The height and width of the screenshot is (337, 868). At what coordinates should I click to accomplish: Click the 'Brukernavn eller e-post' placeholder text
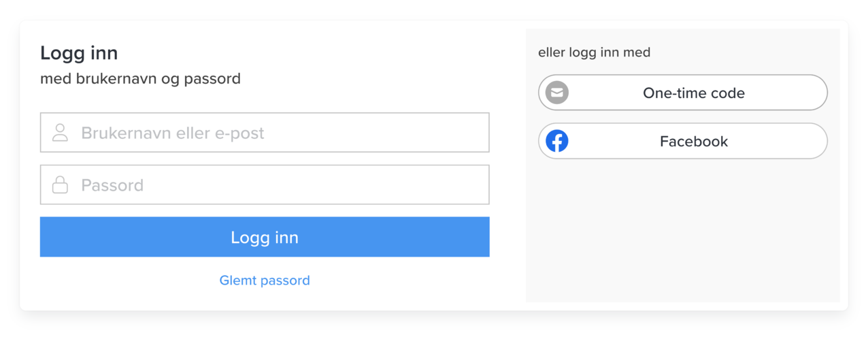pyautogui.click(x=173, y=133)
